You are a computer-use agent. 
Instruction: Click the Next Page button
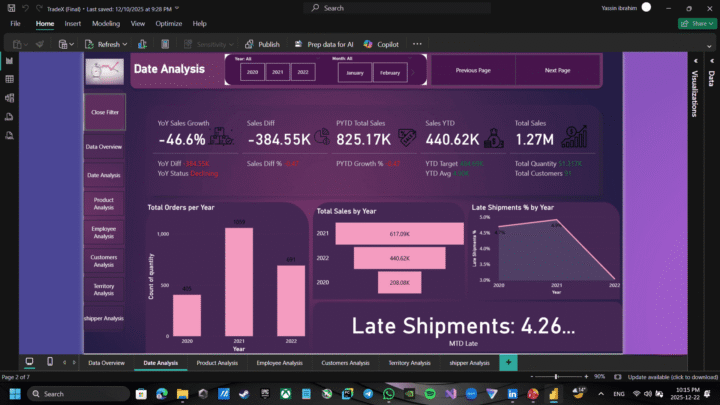point(557,71)
